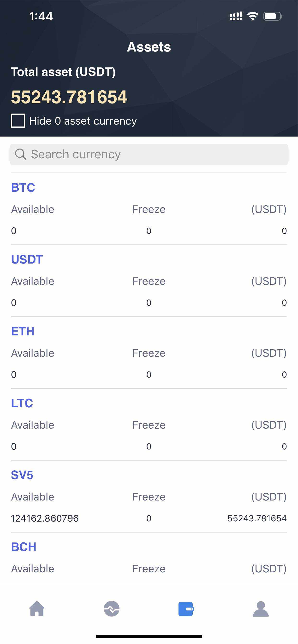This screenshot has width=298, height=644.
Task: Open the Home tab icon
Action: tap(37, 609)
